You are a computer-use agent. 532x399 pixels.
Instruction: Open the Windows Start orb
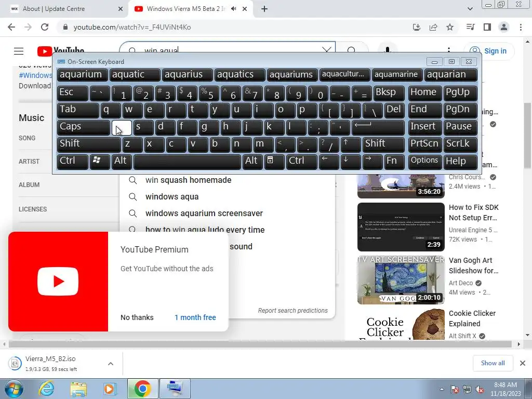(x=13, y=389)
